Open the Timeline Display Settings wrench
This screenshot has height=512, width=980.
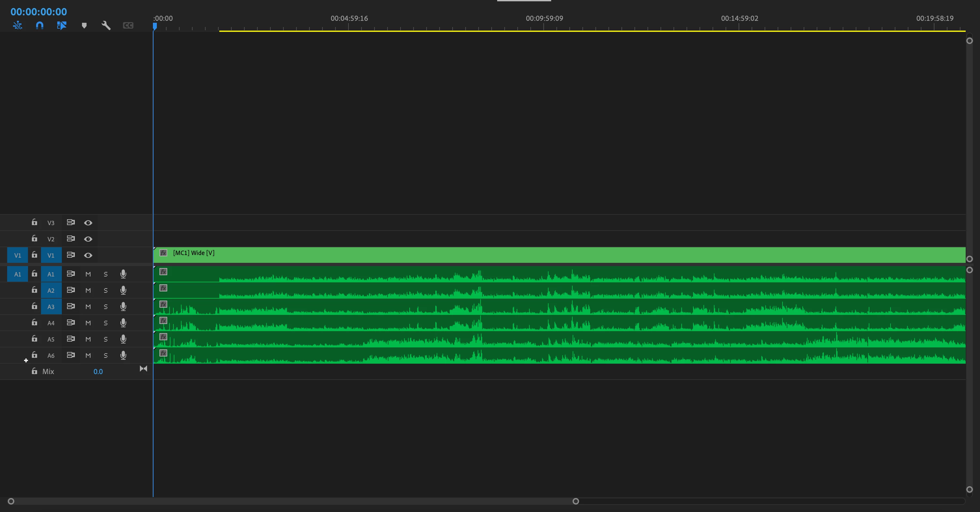point(106,25)
